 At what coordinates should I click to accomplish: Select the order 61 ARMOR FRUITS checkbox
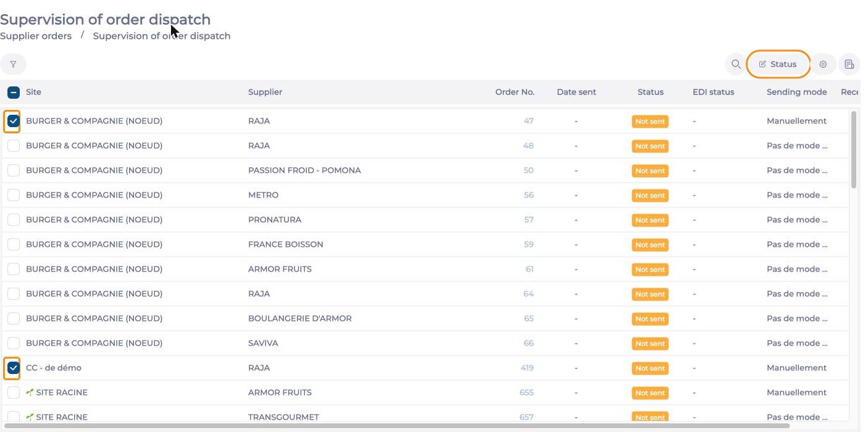point(14,269)
